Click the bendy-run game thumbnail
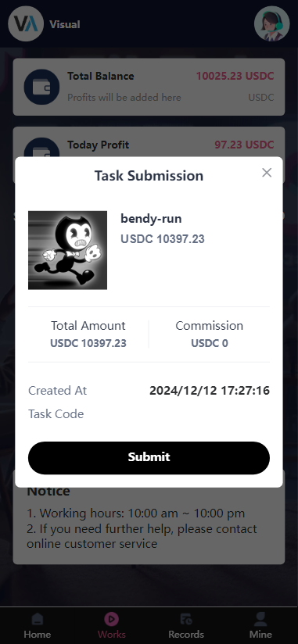298x644 pixels. (x=67, y=250)
